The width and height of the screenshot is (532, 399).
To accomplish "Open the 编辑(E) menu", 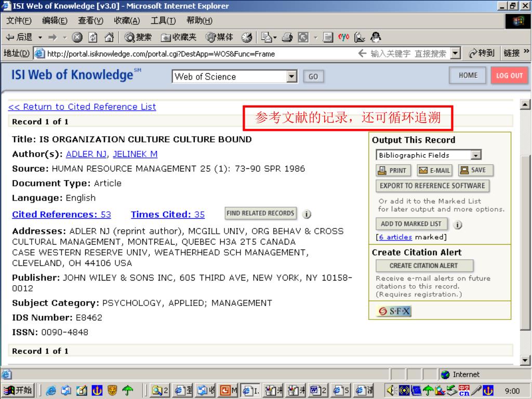I will click(55, 21).
